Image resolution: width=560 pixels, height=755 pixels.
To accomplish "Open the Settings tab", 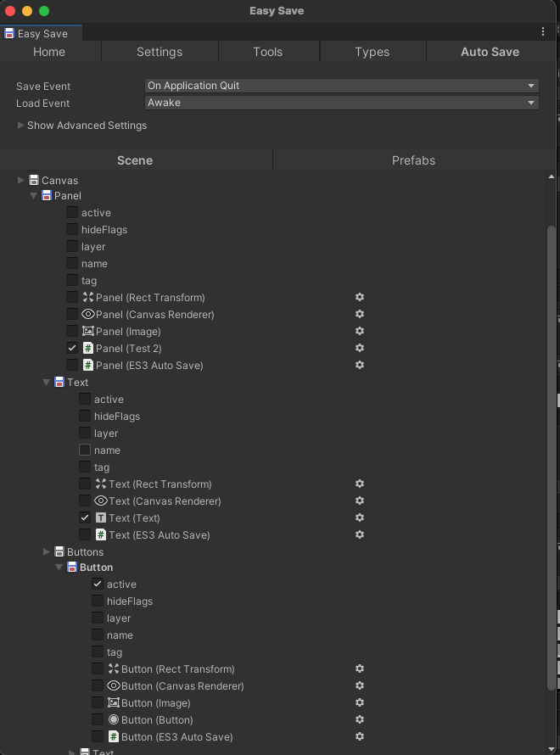I will (160, 51).
